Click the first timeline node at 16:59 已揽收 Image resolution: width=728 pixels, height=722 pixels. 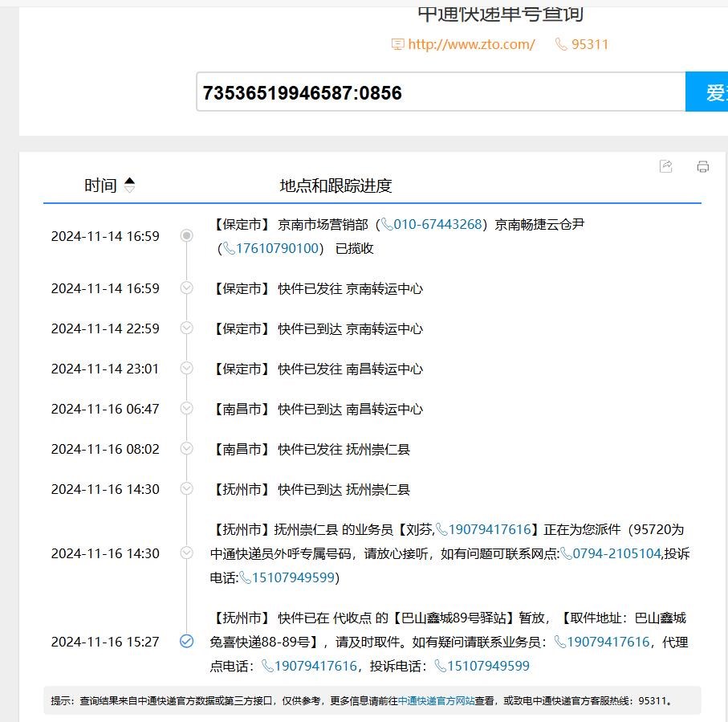pos(187,235)
